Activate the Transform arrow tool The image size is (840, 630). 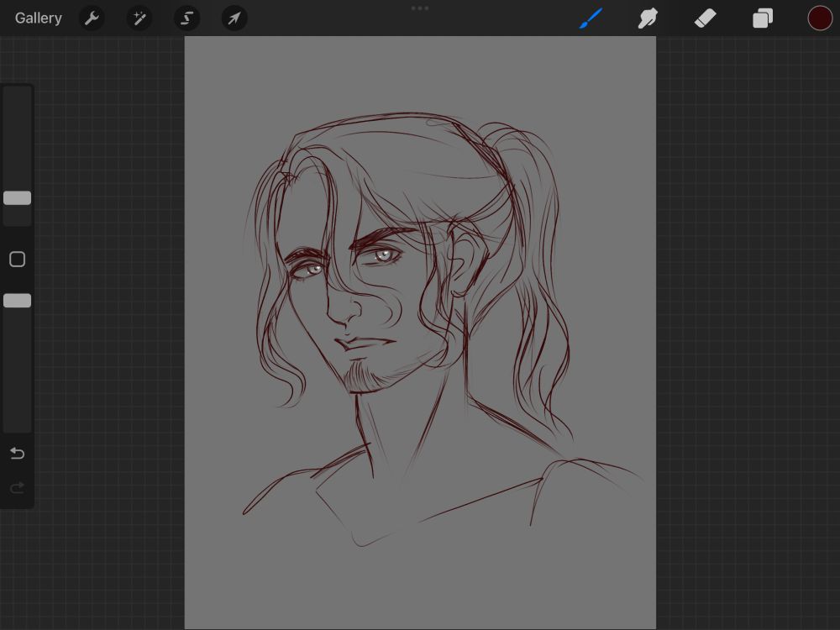point(234,18)
